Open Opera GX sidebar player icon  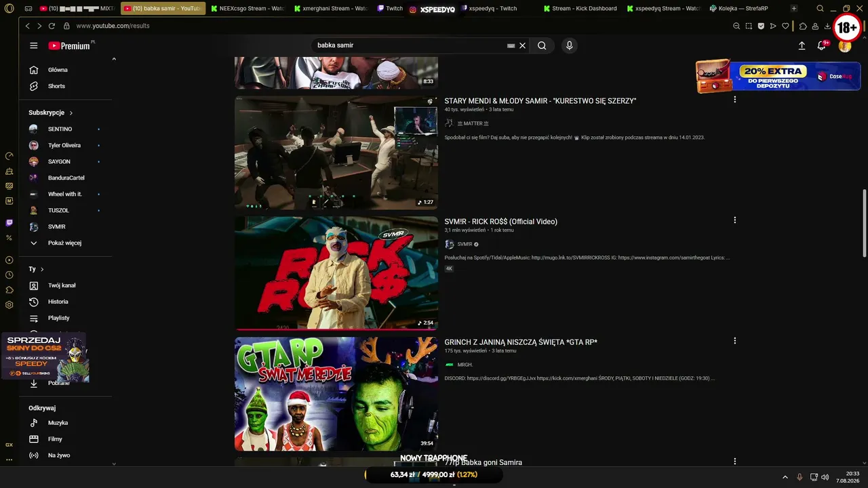pos(9,260)
